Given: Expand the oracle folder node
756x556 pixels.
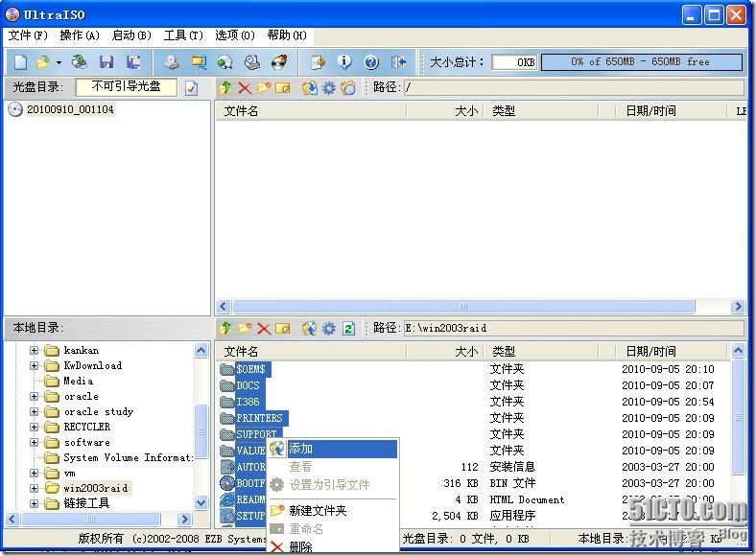Looking at the screenshot, I should coord(34,397).
